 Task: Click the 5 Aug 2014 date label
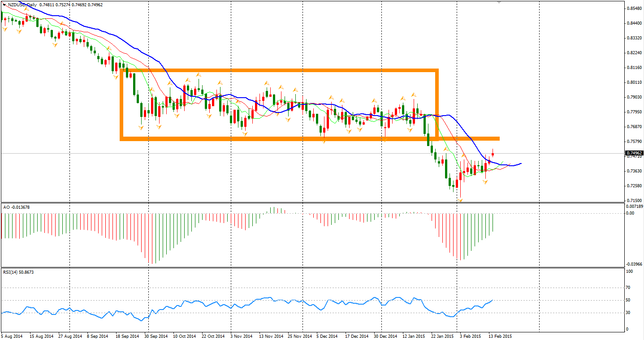12,336
